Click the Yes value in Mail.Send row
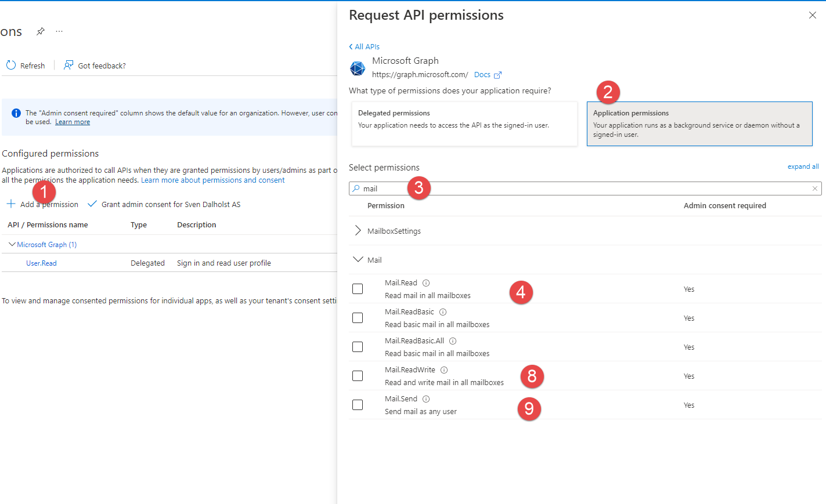Screen dimensions: 826x504 coord(689,405)
